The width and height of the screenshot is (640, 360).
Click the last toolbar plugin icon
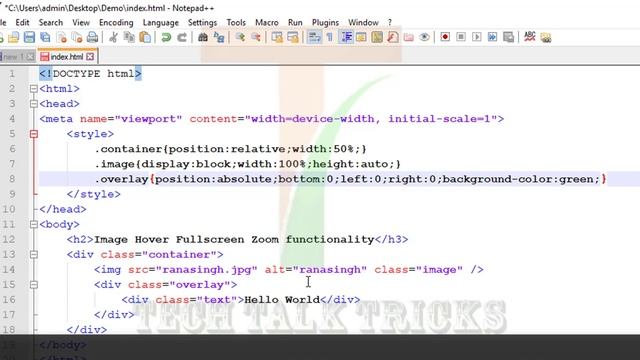(x=546, y=38)
